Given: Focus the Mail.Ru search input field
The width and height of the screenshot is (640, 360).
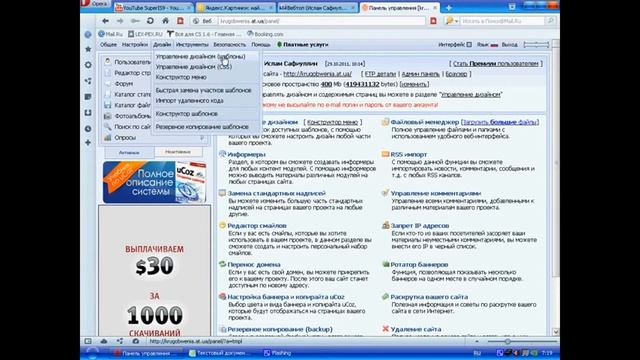Looking at the screenshot, I should pyautogui.click(x=503, y=21).
